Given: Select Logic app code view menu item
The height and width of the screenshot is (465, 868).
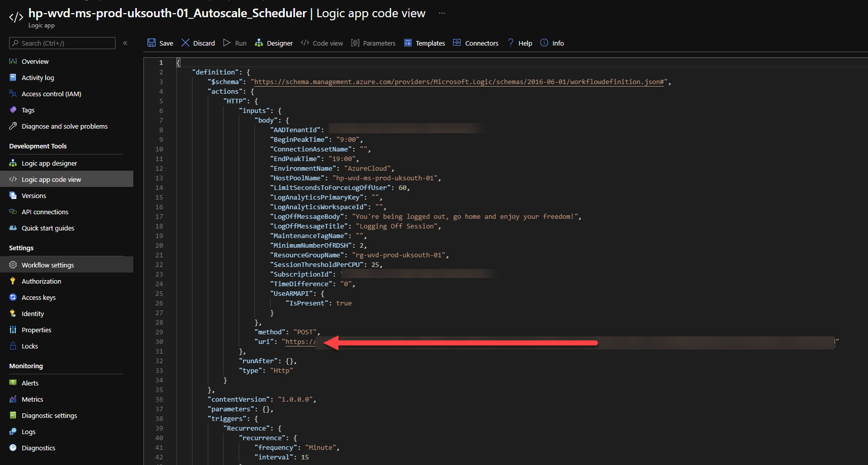Looking at the screenshot, I should pos(66,179).
